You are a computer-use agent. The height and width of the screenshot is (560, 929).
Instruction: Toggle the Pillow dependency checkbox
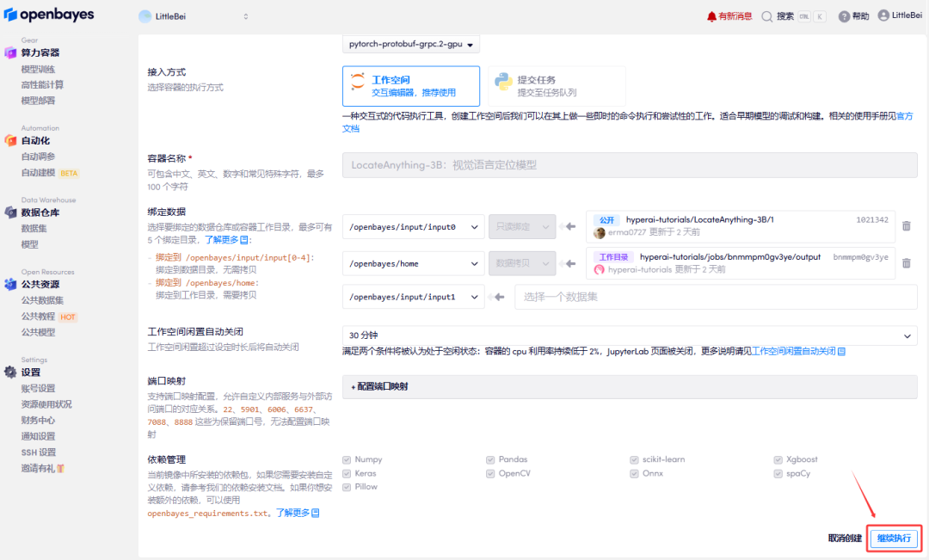pos(347,487)
